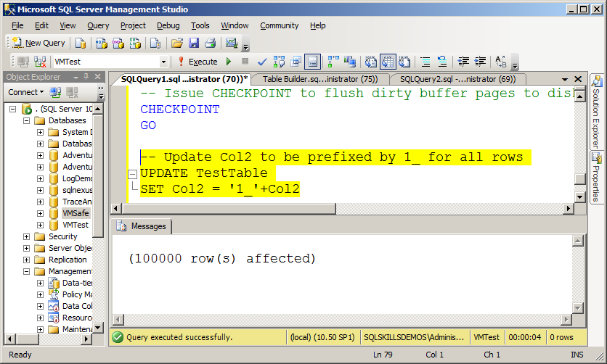Toggle auto-hide pin on Object Explorer
This screenshot has height=364, width=607.
(x=86, y=77)
